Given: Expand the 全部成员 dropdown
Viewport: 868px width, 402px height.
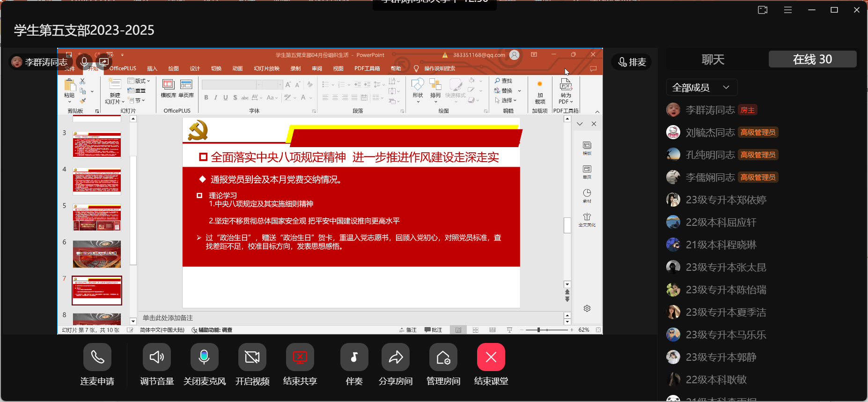Looking at the screenshot, I should coord(701,88).
